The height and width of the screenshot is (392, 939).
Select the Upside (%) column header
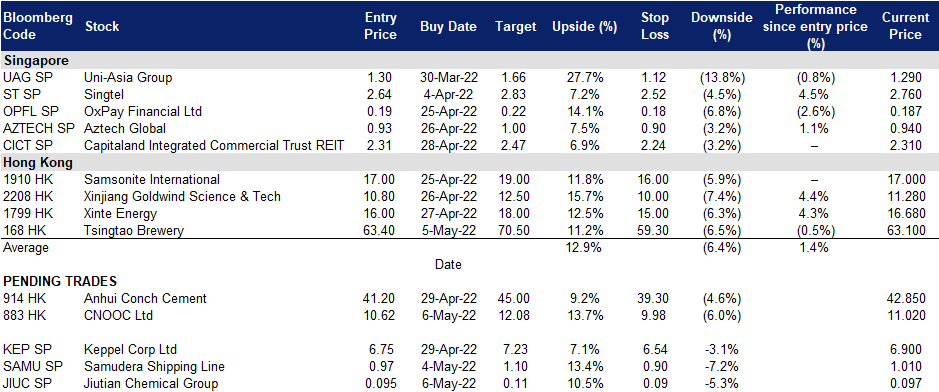coord(576,26)
